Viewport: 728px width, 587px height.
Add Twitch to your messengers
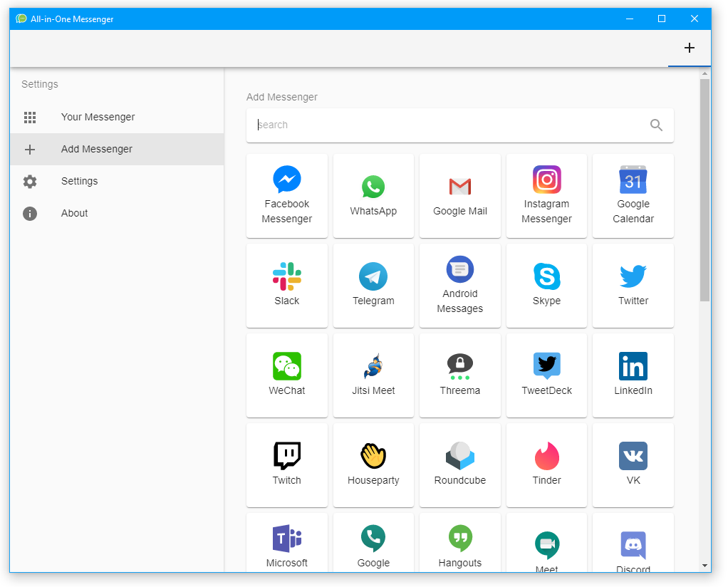287,464
